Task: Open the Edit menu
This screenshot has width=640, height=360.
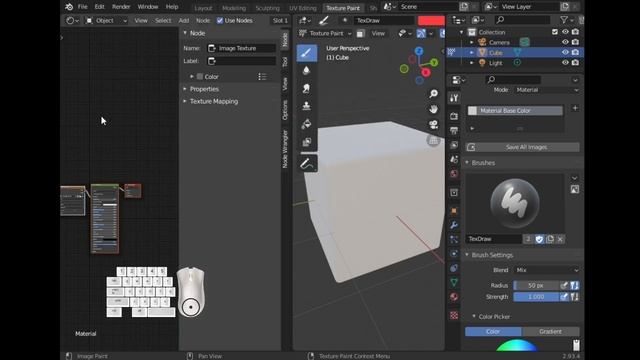Action: [100, 7]
